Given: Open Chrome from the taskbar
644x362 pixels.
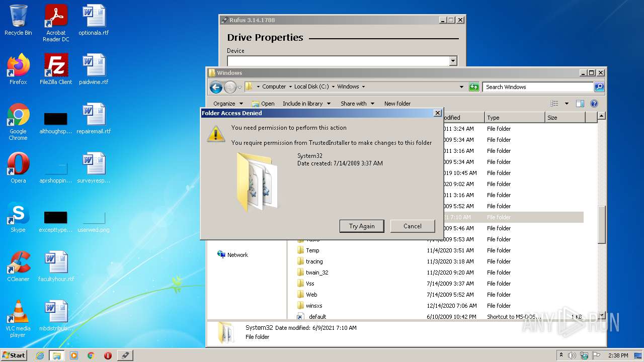Looking at the screenshot, I should [91, 355].
